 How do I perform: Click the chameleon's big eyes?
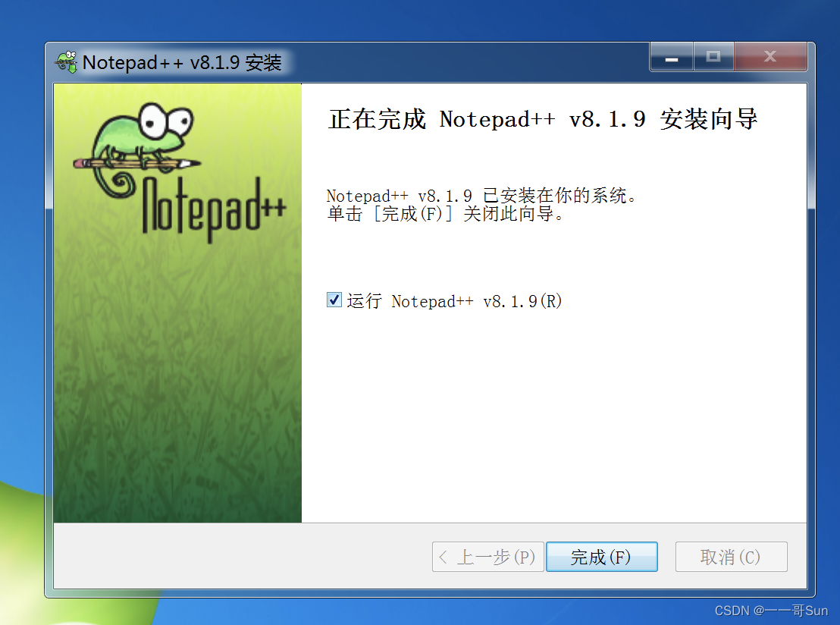165,121
